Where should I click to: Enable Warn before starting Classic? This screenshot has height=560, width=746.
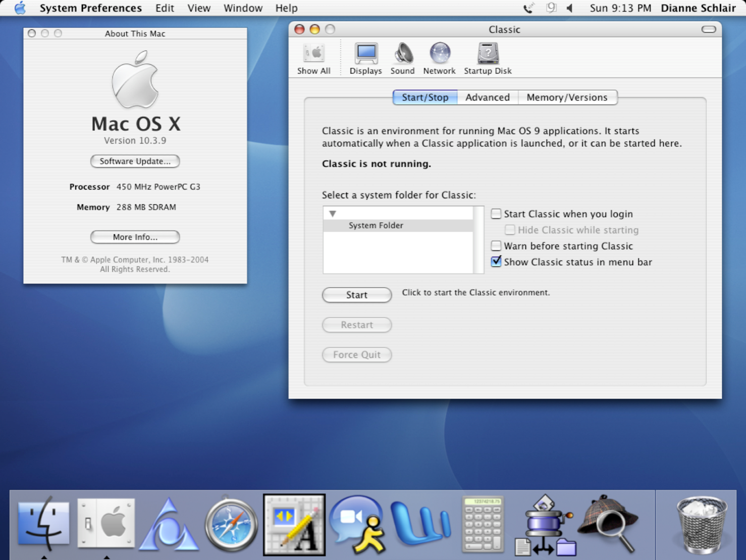click(496, 246)
